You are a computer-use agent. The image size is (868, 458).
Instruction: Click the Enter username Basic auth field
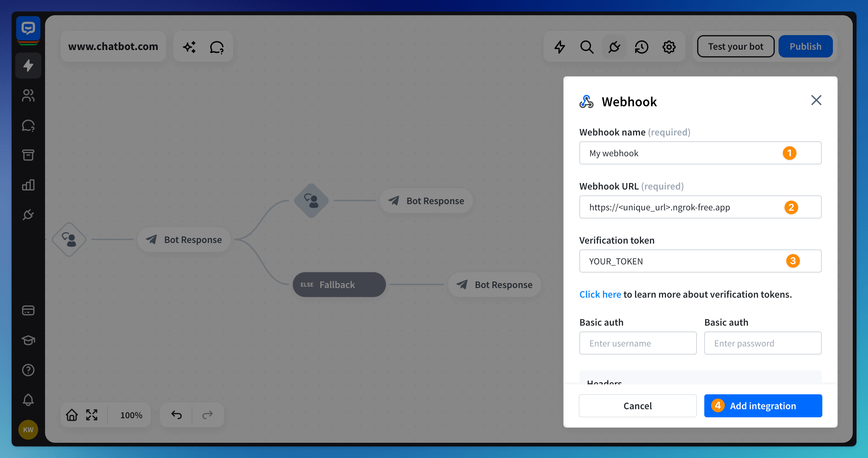[637, 343]
